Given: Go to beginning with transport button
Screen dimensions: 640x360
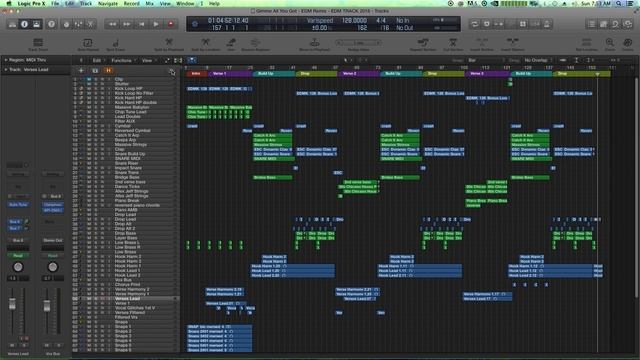Looking at the screenshot, I should 142,24.
